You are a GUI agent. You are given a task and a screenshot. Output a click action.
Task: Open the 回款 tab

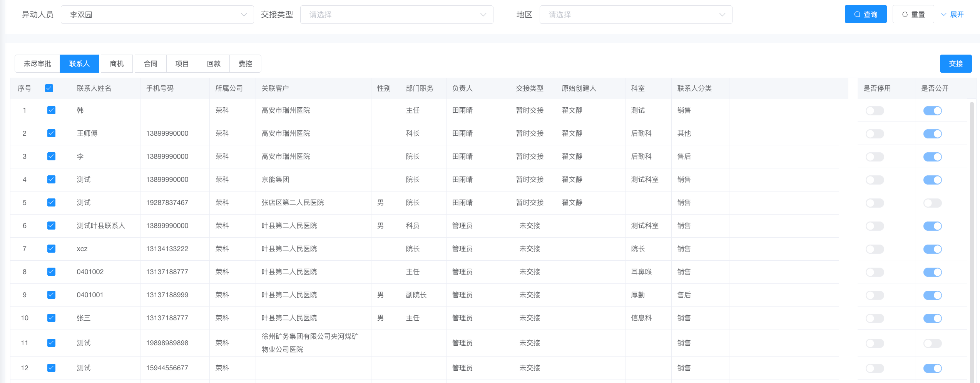[214, 63]
